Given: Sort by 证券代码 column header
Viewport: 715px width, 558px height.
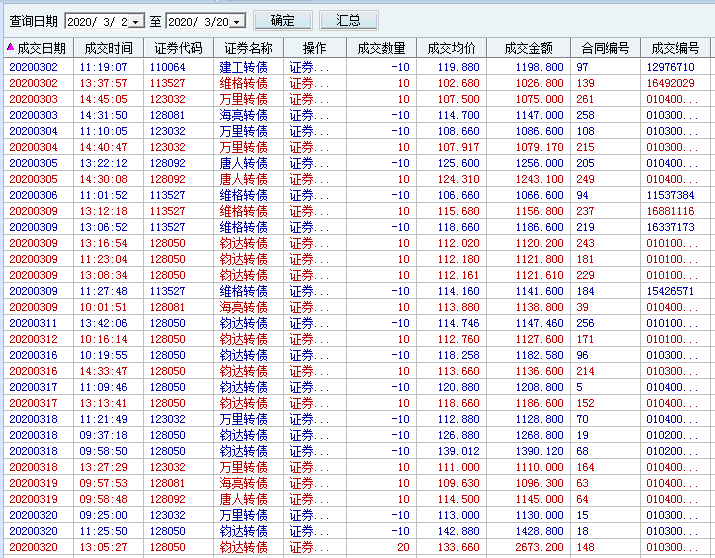Looking at the screenshot, I should pyautogui.click(x=178, y=48).
